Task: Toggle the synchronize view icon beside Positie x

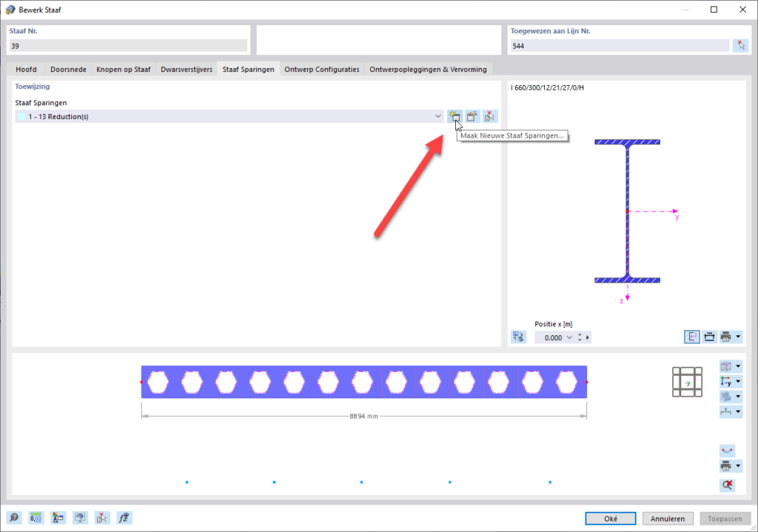Action: (518, 337)
